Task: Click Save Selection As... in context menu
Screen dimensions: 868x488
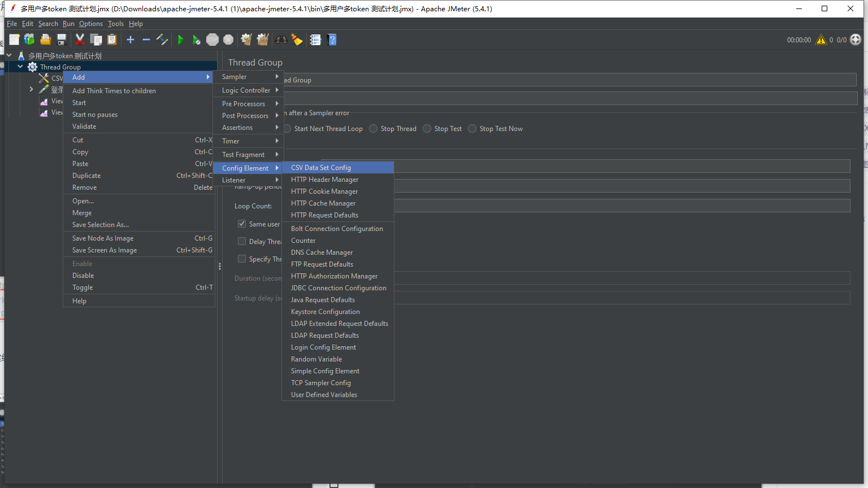Action: [138, 225]
